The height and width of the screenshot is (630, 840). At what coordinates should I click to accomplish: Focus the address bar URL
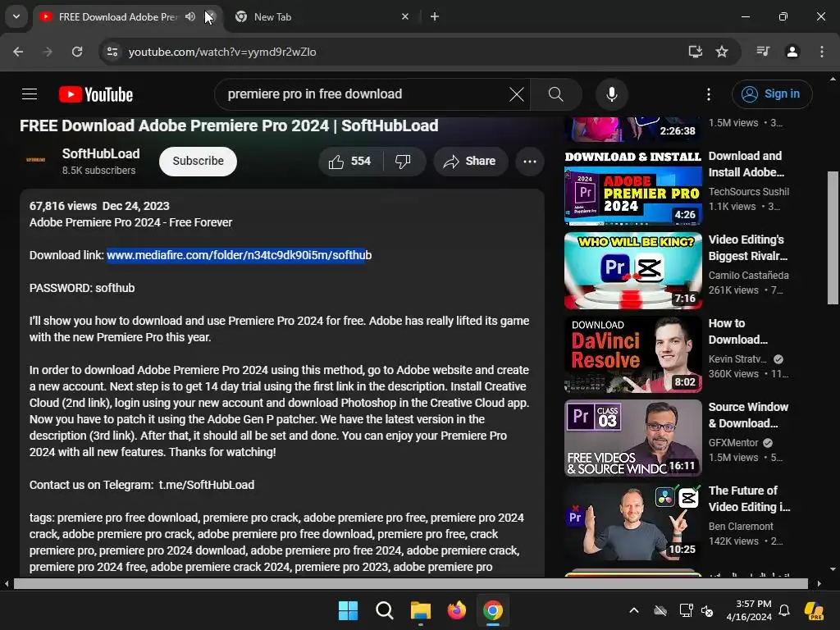point(221,52)
